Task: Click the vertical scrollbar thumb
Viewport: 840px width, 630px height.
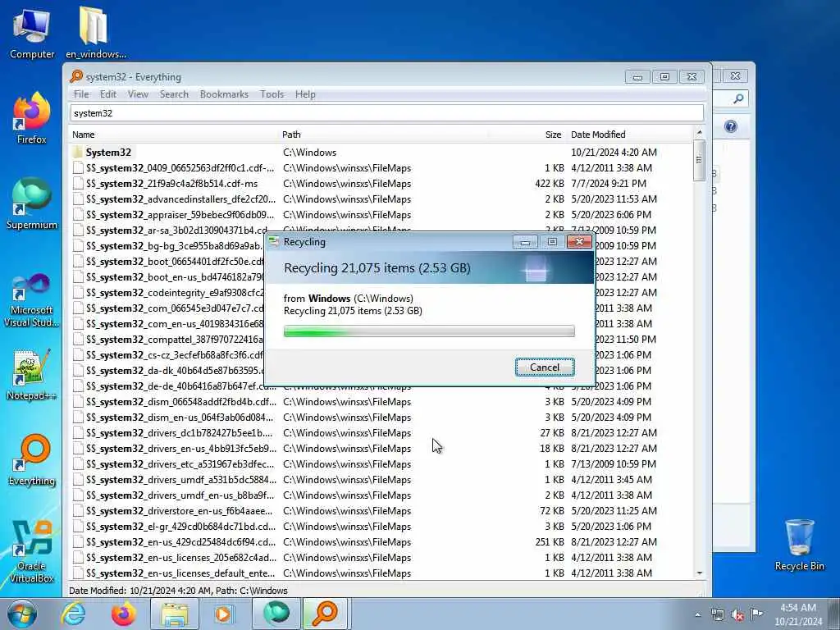Action: 699,160
